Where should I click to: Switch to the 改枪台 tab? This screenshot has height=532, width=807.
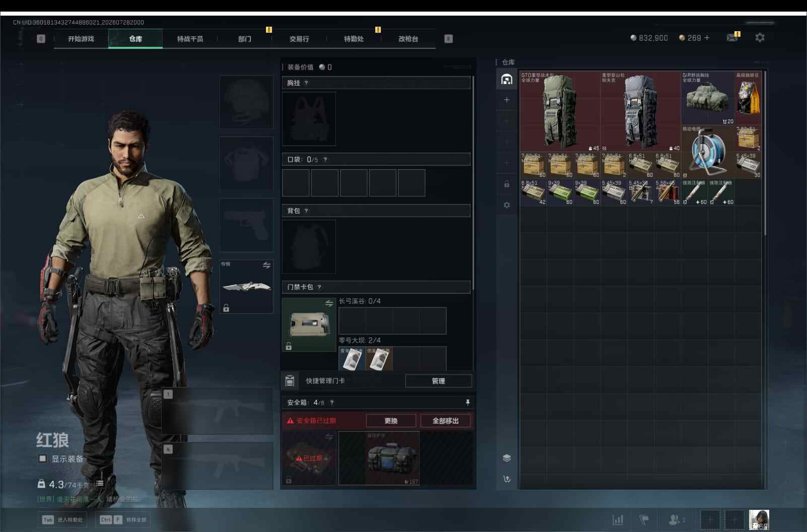[x=408, y=39]
